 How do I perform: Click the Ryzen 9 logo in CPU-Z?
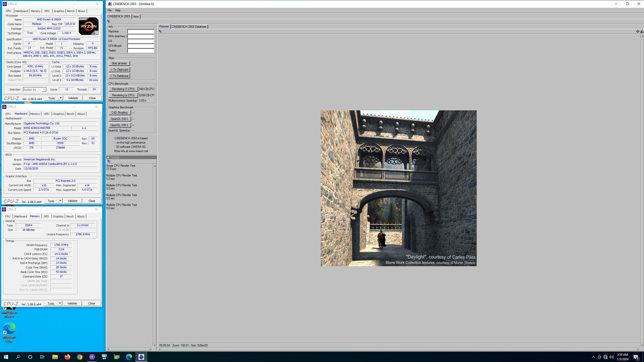[89, 26]
